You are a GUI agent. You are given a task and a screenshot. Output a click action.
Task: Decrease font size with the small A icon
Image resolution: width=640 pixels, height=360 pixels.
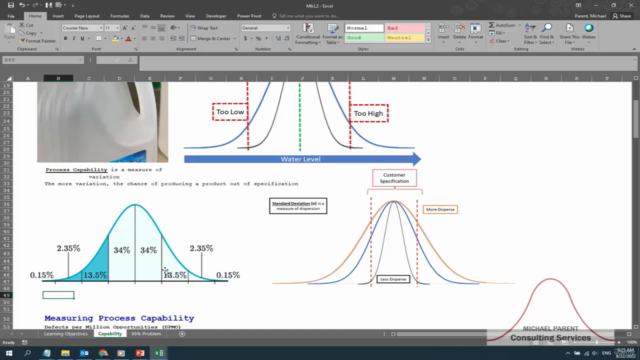[133, 28]
